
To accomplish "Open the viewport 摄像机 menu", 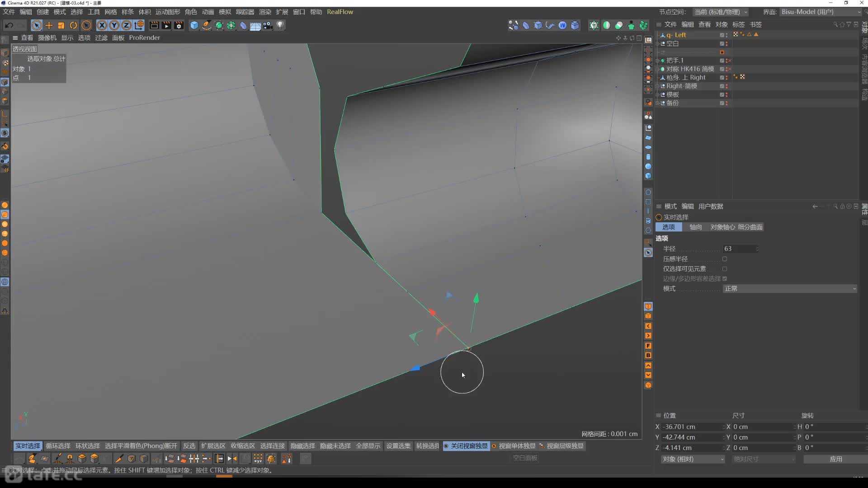I will 47,38.
